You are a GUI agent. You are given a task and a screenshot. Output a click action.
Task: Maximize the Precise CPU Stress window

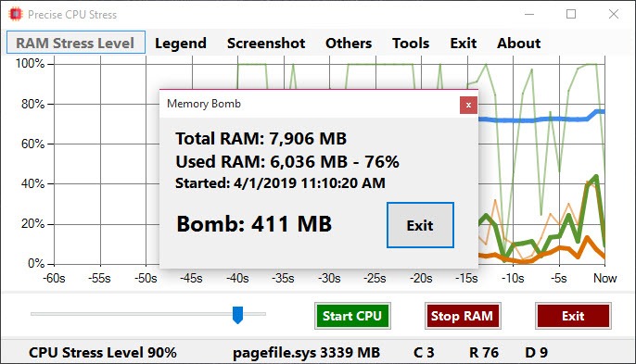[x=571, y=14]
